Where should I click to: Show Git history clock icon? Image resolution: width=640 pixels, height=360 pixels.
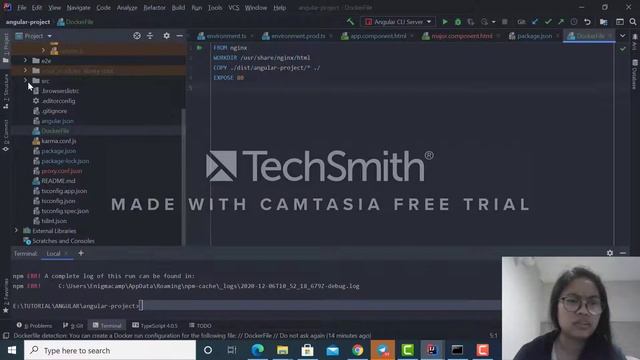pyautogui.click(x=574, y=22)
